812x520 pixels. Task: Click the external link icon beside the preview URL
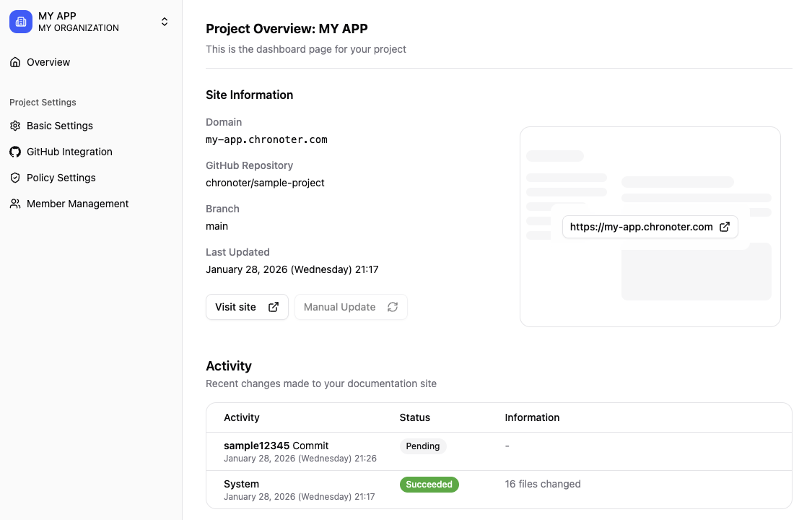click(x=725, y=226)
